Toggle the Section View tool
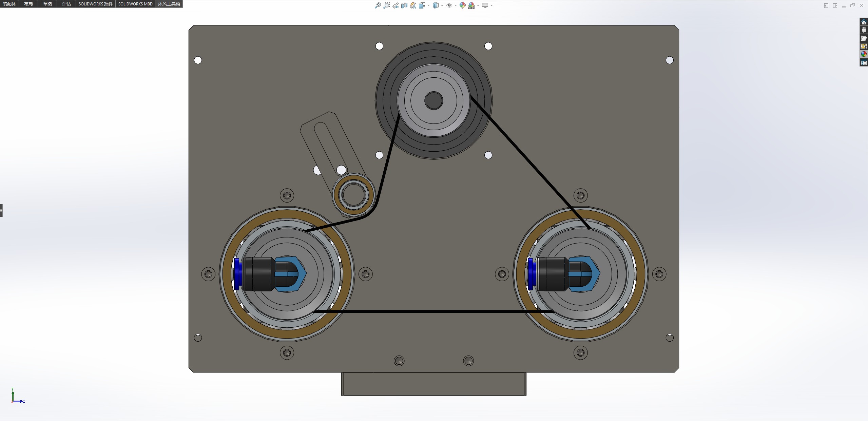 [x=404, y=5]
